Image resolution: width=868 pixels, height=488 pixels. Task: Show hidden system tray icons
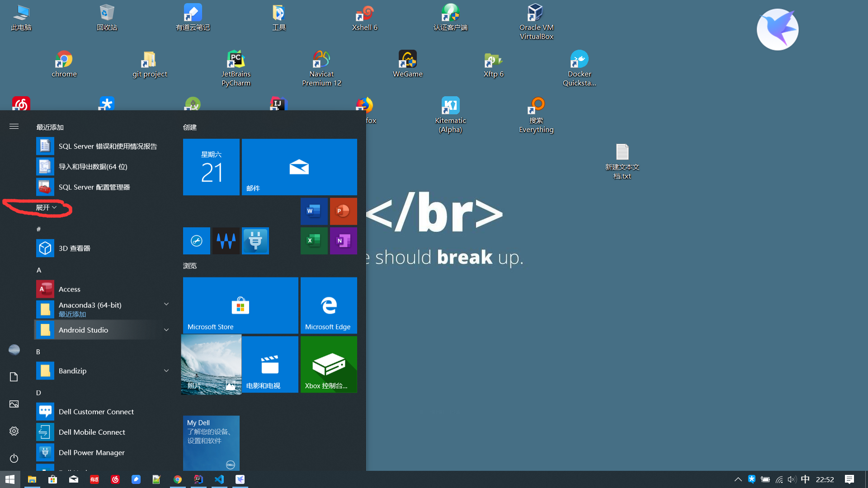(738, 479)
